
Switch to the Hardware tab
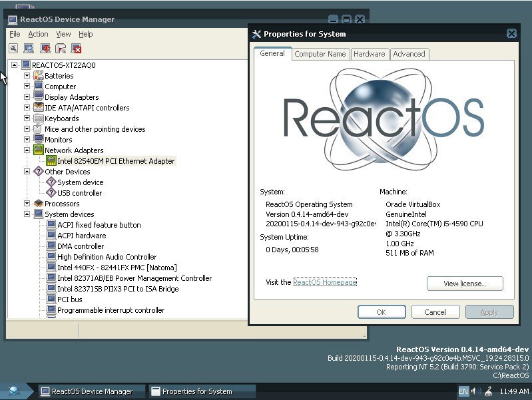tap(369, 54)
